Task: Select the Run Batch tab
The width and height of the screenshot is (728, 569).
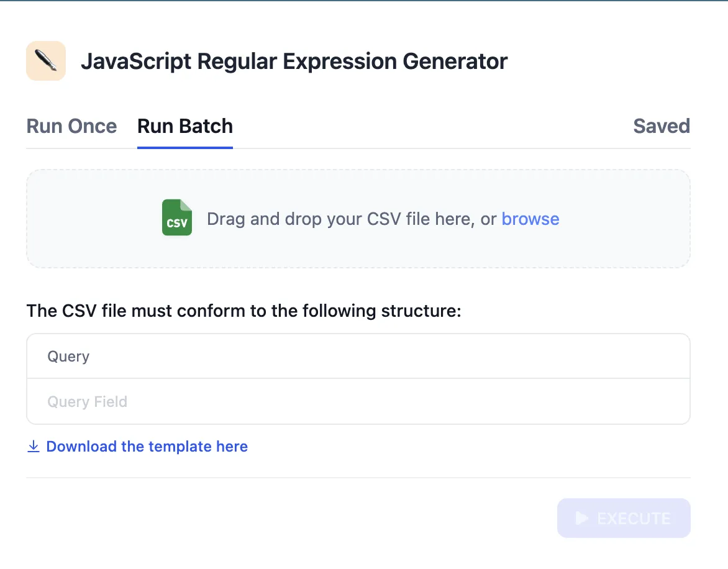Action: coord(184,126)
